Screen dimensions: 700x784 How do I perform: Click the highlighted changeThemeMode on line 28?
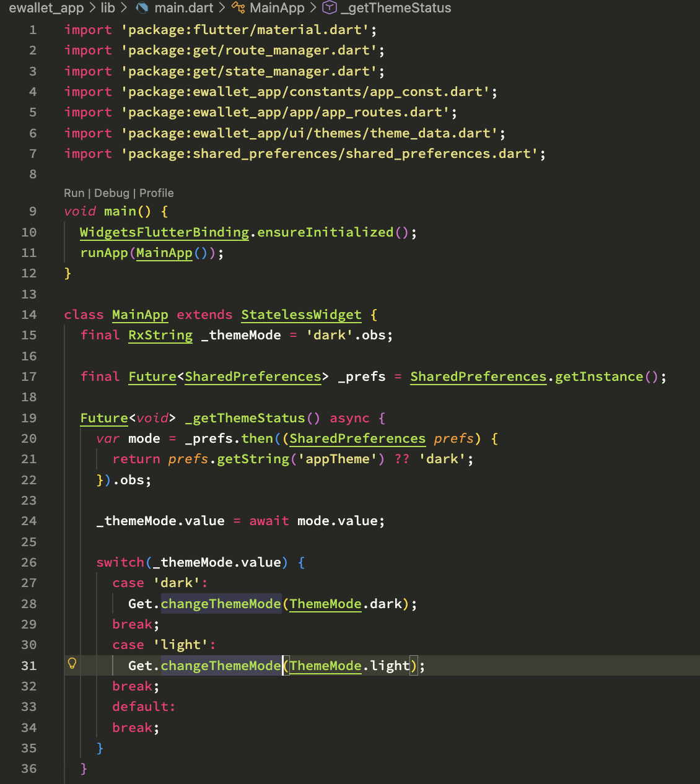click(221, 603)
